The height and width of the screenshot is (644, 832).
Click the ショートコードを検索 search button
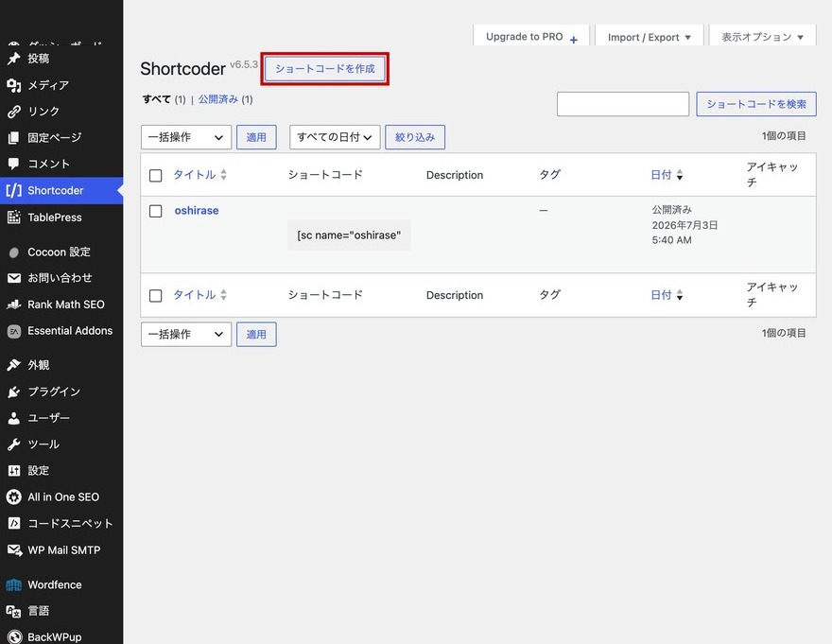(x=756, y=104)
